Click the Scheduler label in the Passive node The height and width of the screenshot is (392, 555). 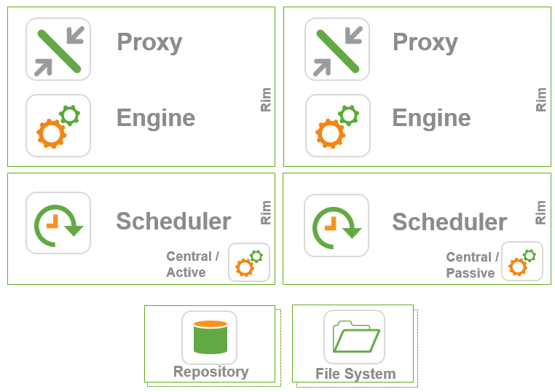click(449, 222)
